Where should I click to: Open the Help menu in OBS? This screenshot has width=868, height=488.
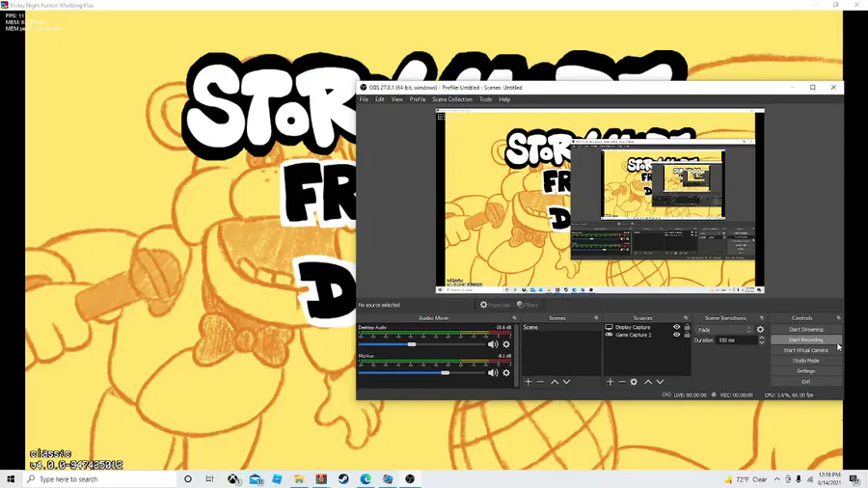(504, 99)
